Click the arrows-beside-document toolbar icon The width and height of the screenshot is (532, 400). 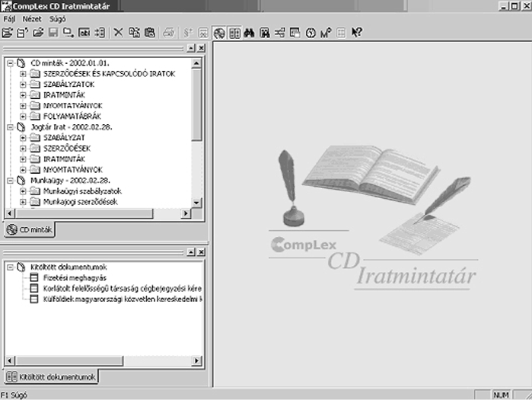[100, 33]
